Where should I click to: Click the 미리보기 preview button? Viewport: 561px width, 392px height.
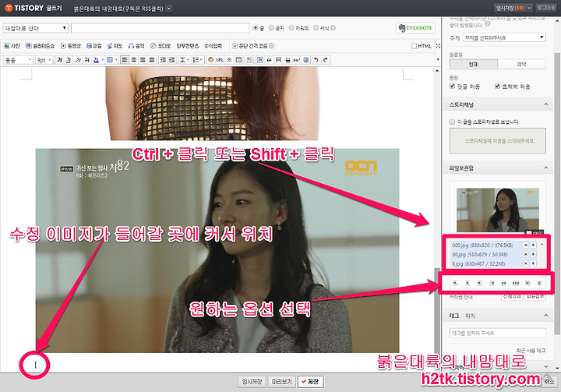coord(282,382)
